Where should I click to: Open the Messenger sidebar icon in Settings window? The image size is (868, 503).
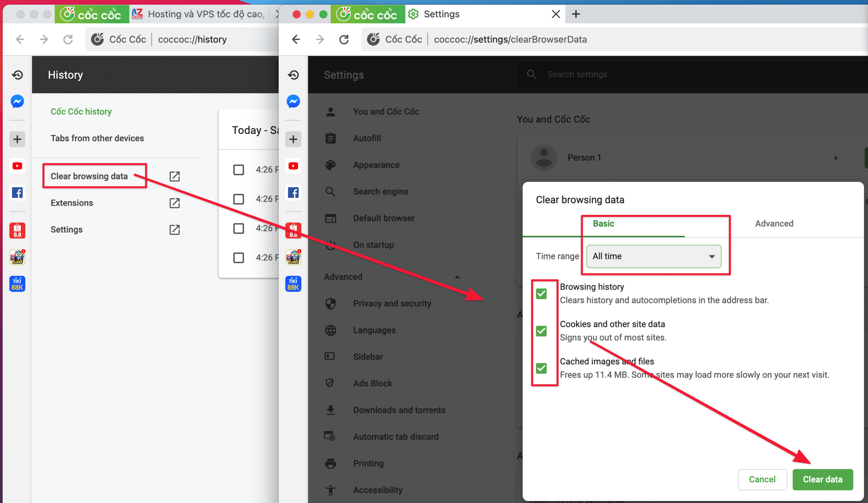point(293,101)
